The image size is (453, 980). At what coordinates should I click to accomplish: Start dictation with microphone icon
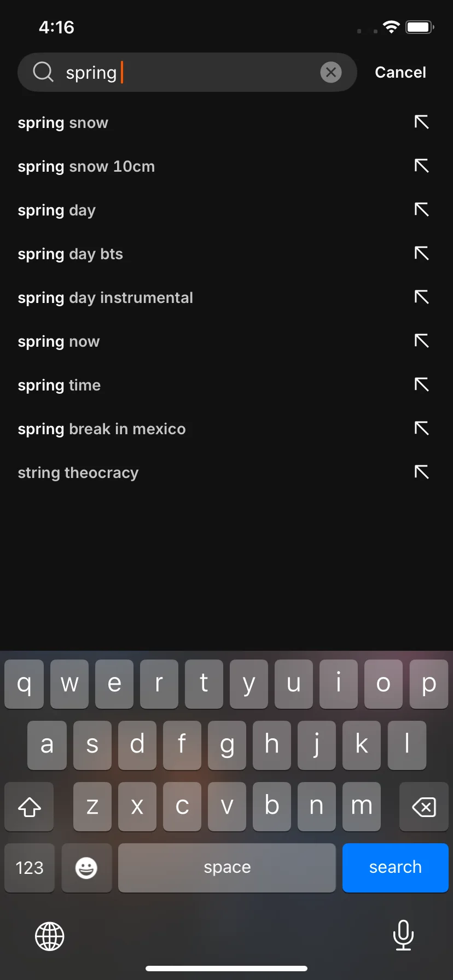(x=403, y=935)
